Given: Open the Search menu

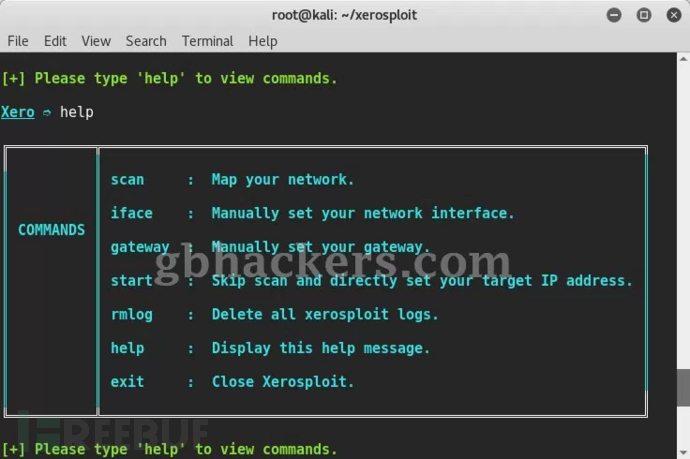Looking at the screenshot, I should [x=146, y=41].
